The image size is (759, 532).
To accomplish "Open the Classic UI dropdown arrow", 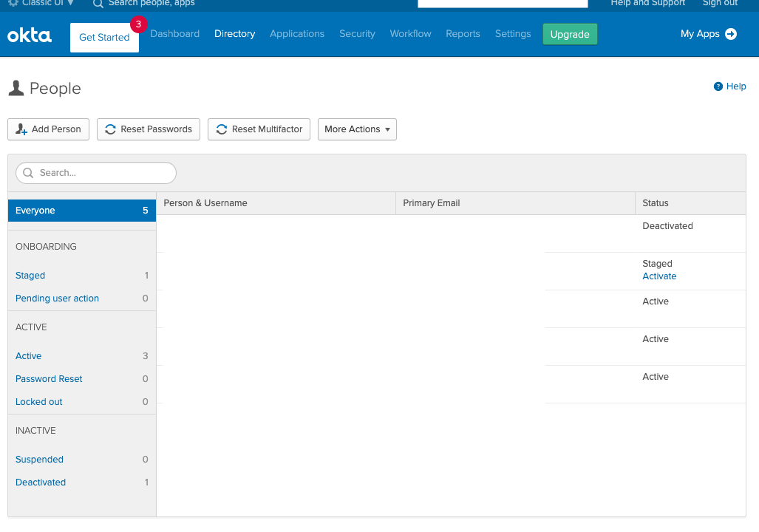I will pyautogui.click(x=71, y=2).
